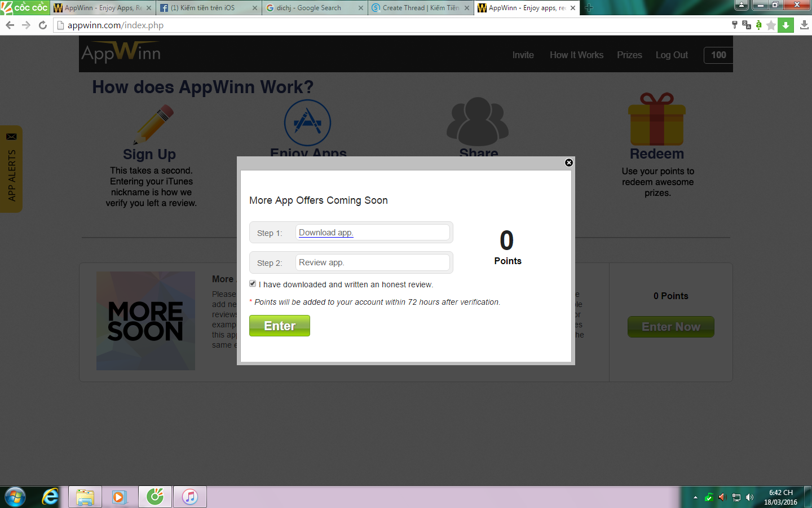Viewport: 812px width, 508px height.
Task: Click the App Store Enjoy Apps icon
Action: coord(307,122)
